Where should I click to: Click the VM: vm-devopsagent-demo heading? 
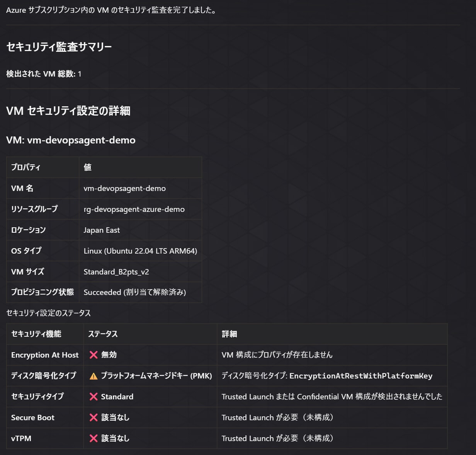coord(71,140)
